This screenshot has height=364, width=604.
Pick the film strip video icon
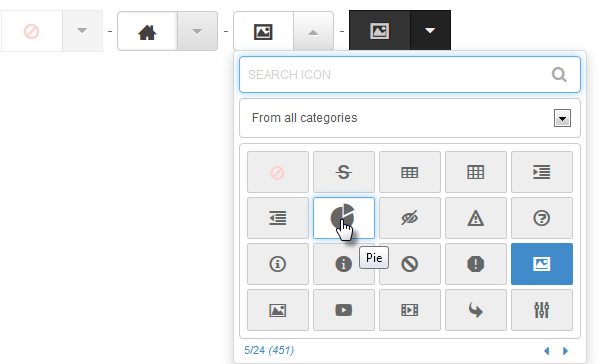coord(409,310)
